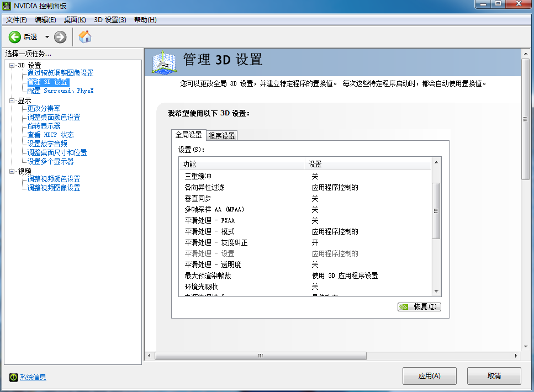Open the 系统信息 link
The image size is (534, 392).
pos(33,377)
